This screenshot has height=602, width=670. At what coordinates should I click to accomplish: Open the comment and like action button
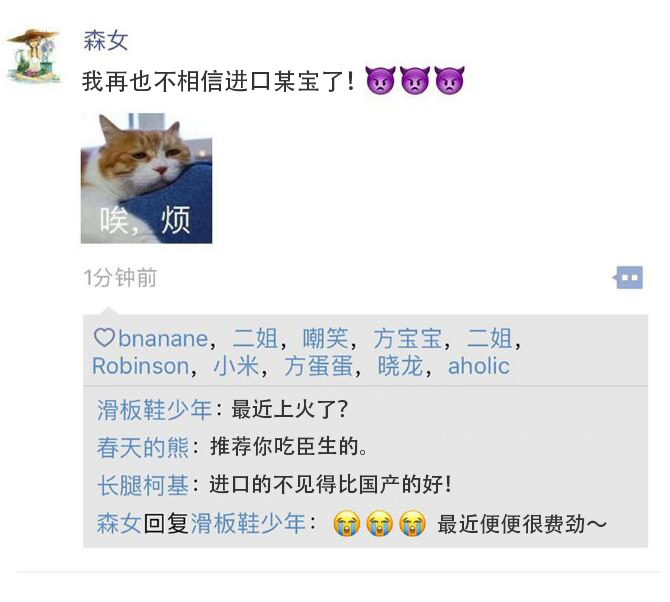(628, 278)
